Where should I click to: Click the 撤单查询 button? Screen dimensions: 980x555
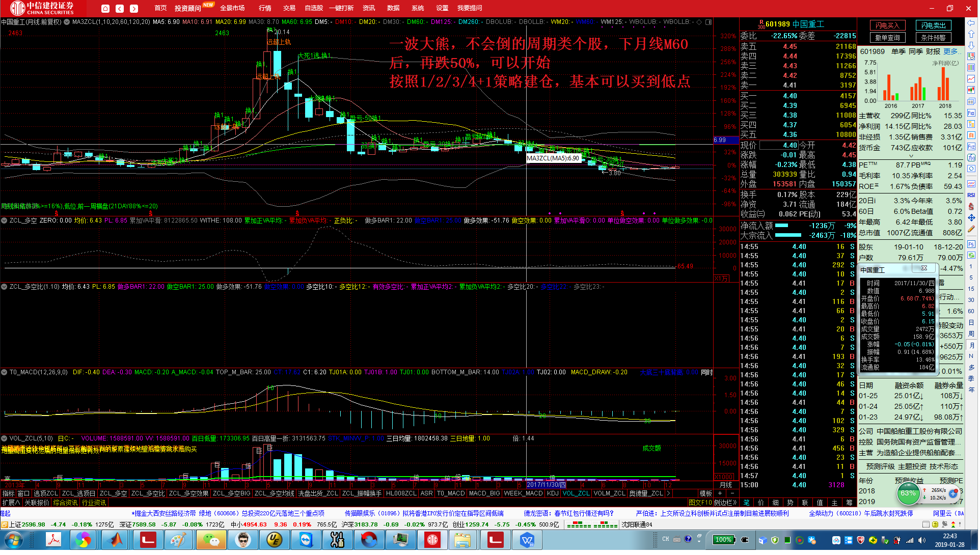[x=887, y=38]
